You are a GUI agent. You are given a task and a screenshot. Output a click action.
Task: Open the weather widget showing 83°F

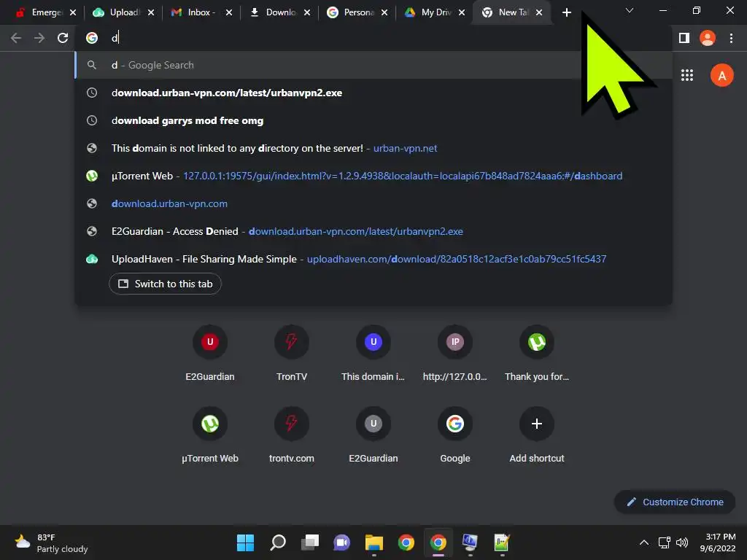point(51,542)
